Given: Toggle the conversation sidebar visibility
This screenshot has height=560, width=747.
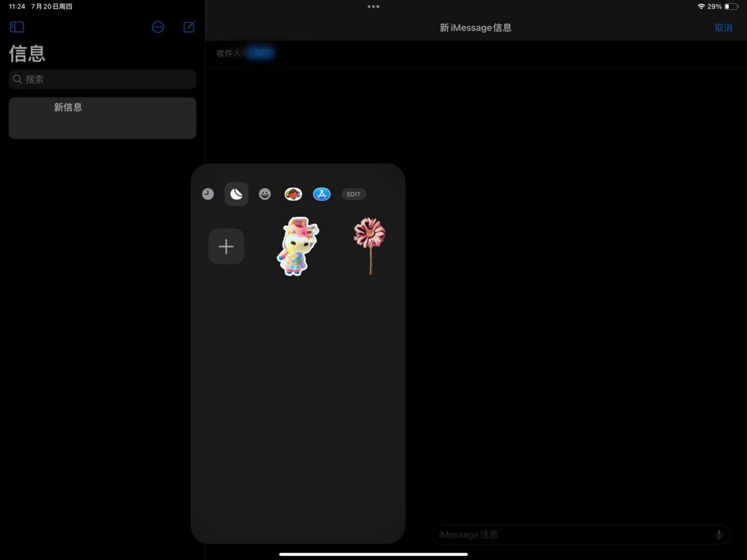Looking at the screenshot, I should [17, 27].
